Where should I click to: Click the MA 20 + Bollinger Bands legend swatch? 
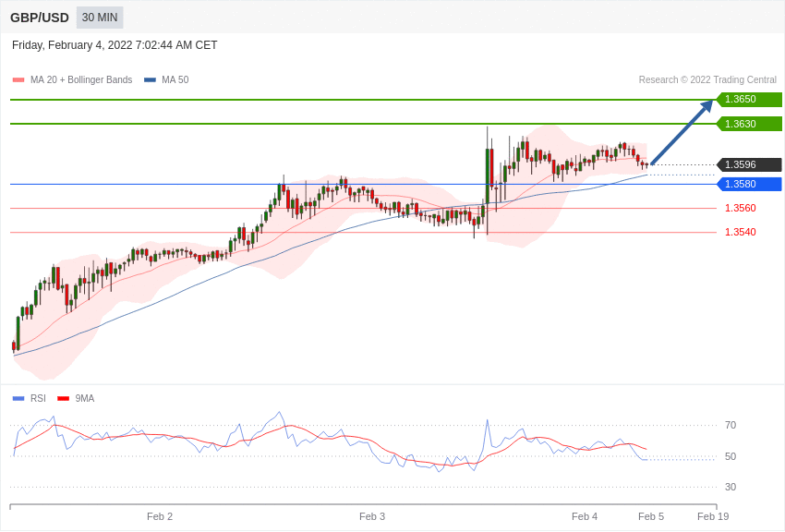pos(18,80)
